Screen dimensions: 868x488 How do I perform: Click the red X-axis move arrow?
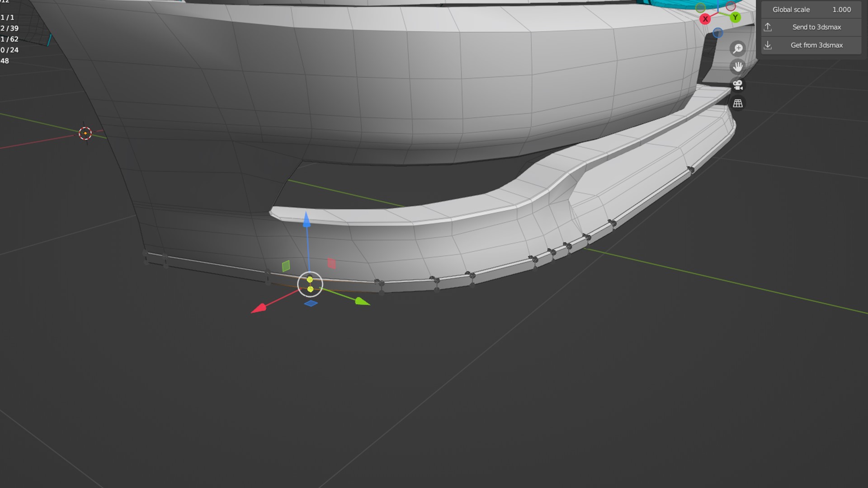259,309
